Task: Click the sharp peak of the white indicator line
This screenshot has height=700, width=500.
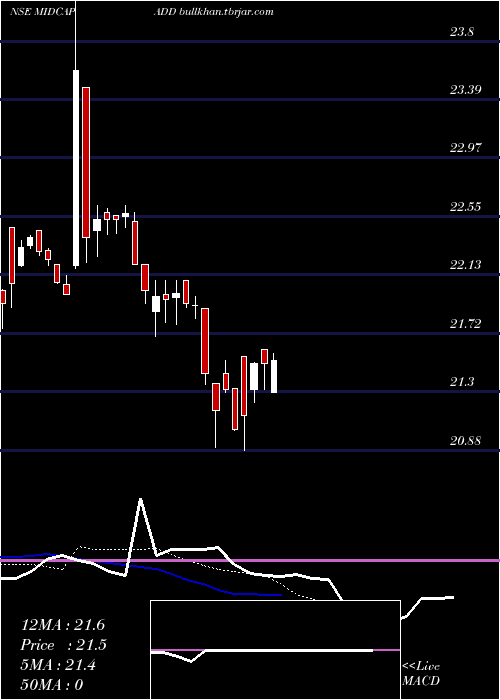Action: point(141,499)
